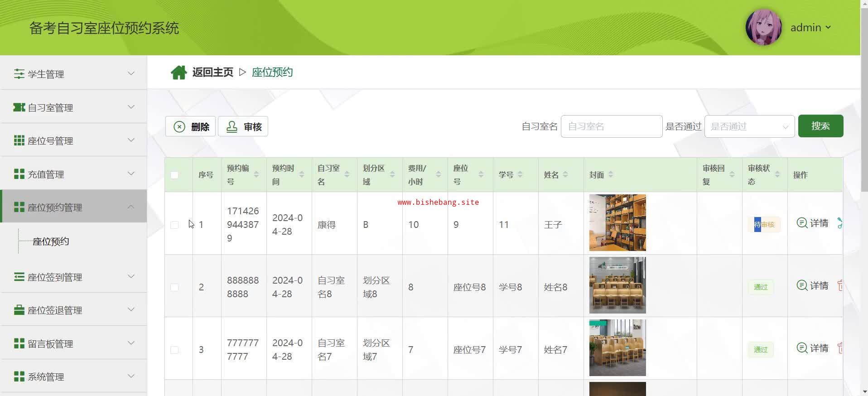Click the 审核 button
This screenshot has height=396, width=868.
(243, 126)
